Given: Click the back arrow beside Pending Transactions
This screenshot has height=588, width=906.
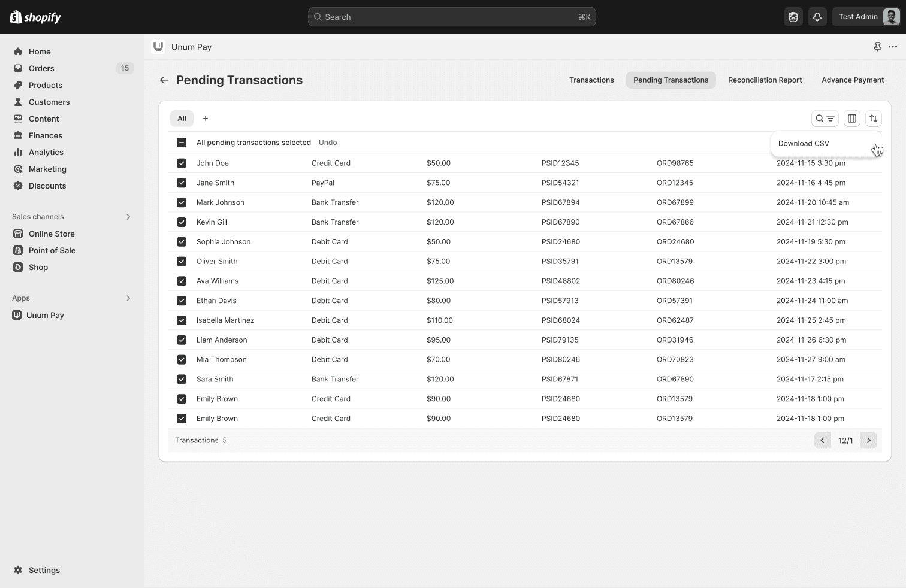Looking at the screenshot, I should pos(164,80).
